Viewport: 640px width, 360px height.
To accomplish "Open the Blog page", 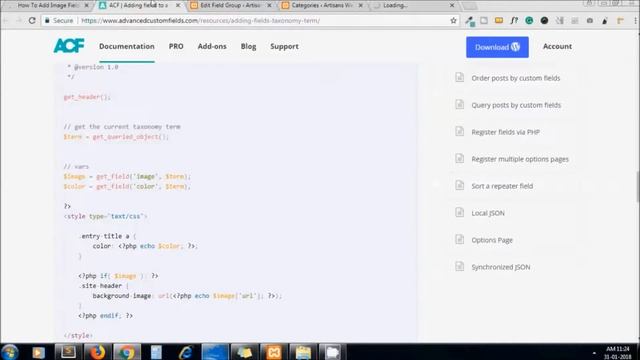I will 248,47.
